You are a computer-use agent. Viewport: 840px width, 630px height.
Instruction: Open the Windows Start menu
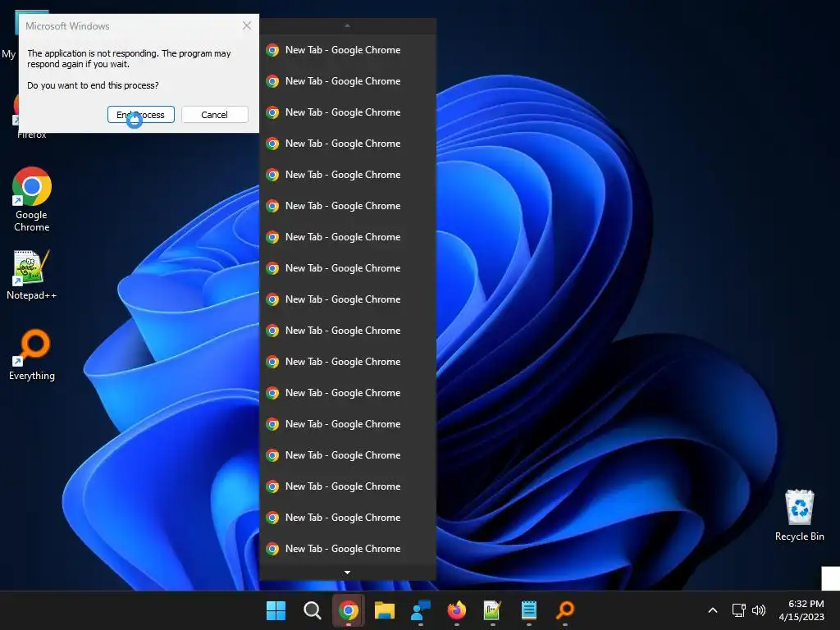pos(276,610)
